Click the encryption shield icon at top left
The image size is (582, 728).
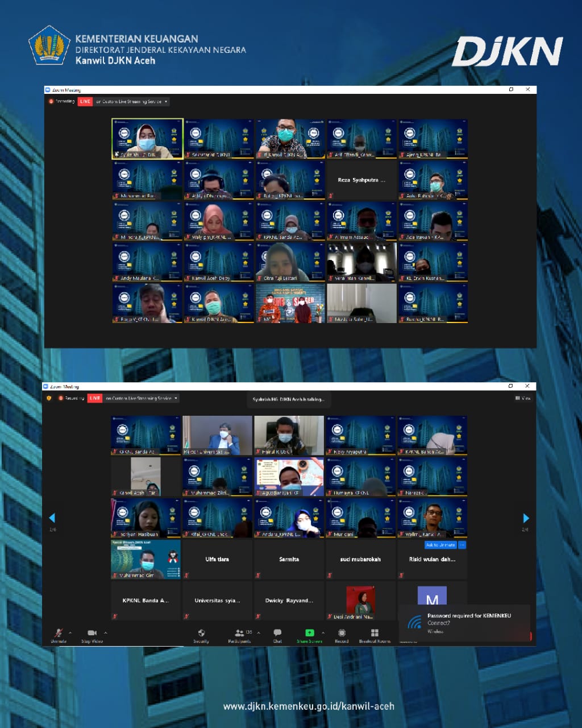[49, 398]
